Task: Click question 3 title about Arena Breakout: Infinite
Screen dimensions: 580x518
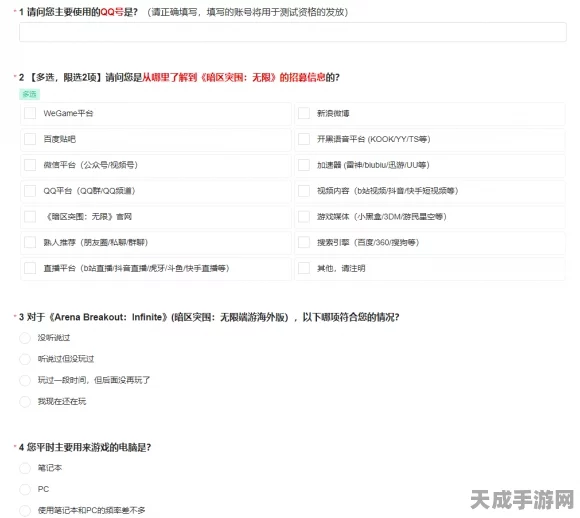Action: point(209,317)
